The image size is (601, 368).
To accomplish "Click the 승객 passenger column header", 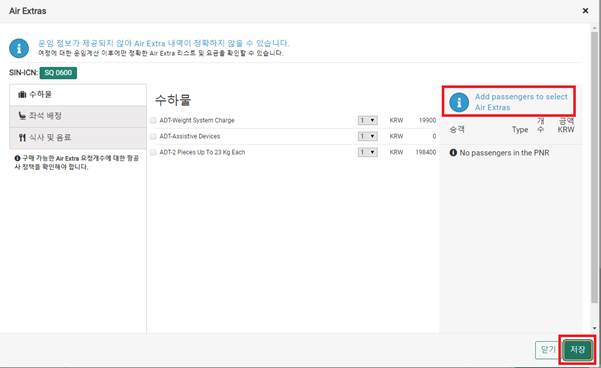I will (457, 130).
